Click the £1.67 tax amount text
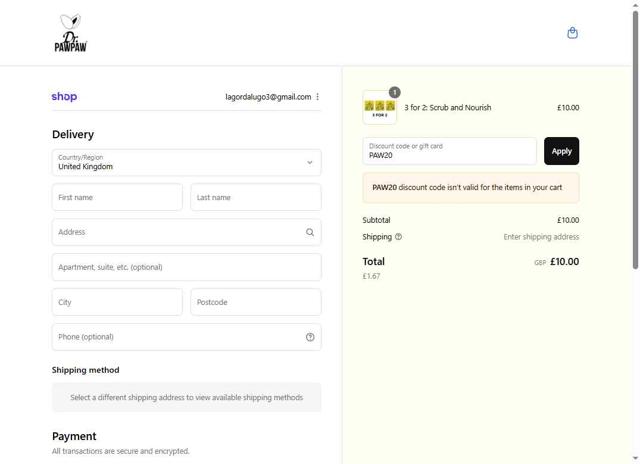Image resolution: width=640 pixels, height=464 pixels. coord(371,276)
